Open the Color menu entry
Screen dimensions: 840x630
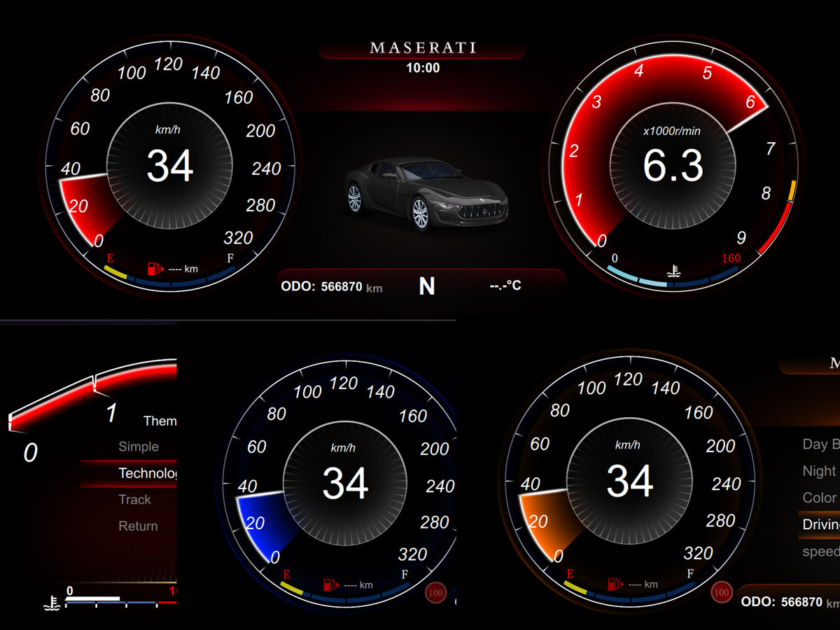(x=820, y=498)
